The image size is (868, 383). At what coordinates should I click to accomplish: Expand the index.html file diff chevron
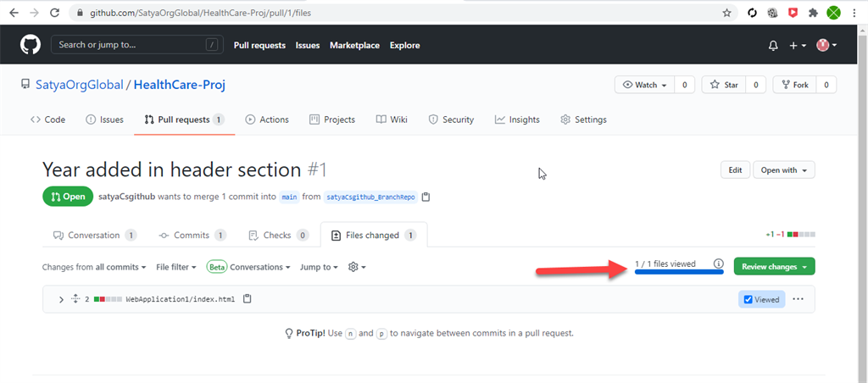(x=61, y=299)
